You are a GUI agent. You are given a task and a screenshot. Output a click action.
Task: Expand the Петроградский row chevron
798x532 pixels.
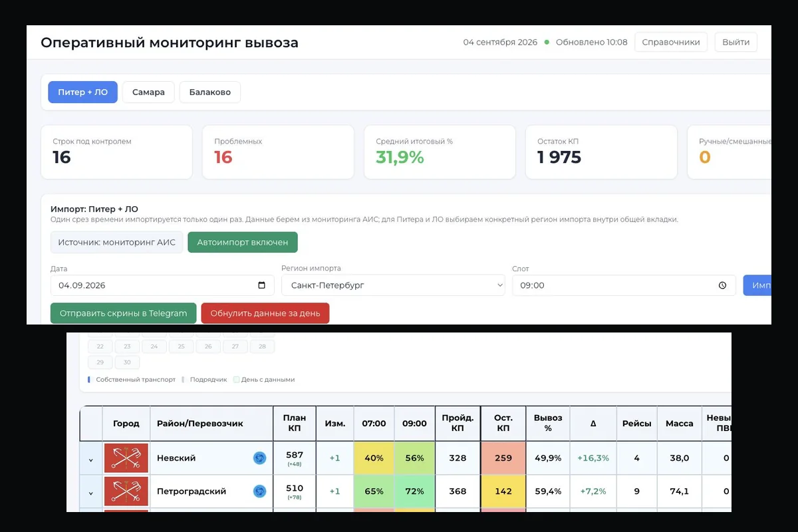tap(91, 493)
